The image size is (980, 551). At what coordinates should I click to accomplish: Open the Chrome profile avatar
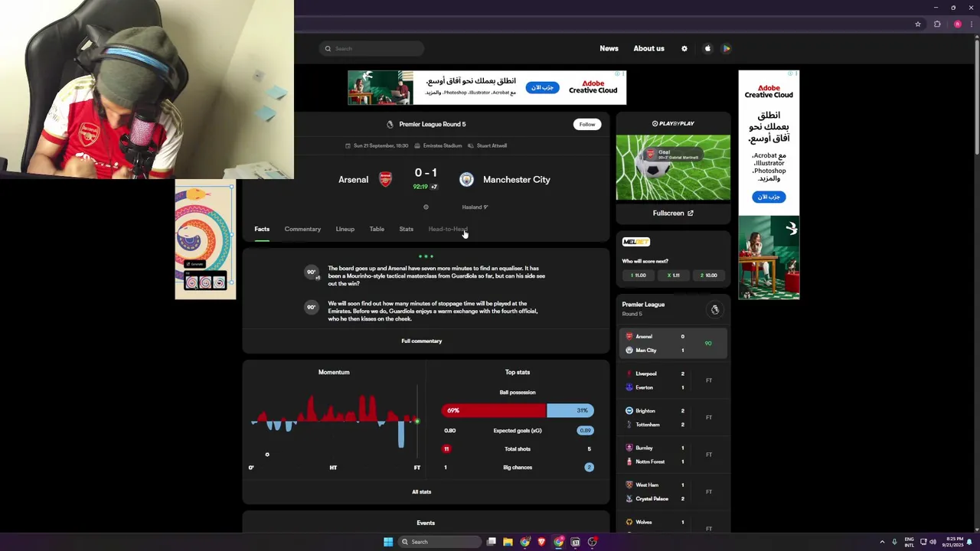click(957, 24)
